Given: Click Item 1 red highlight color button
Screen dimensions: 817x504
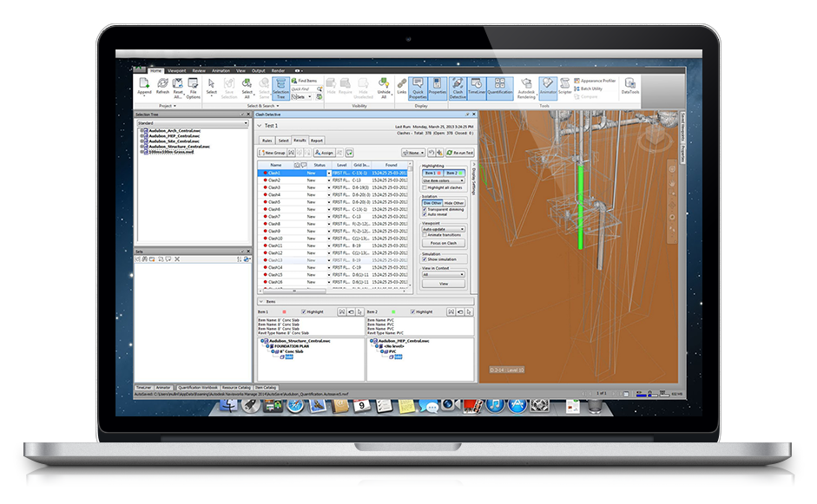Looking at the screenshot, I should [432, 173].
